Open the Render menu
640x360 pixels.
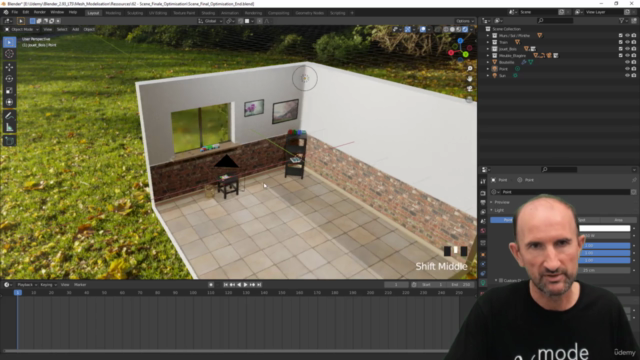40,12
